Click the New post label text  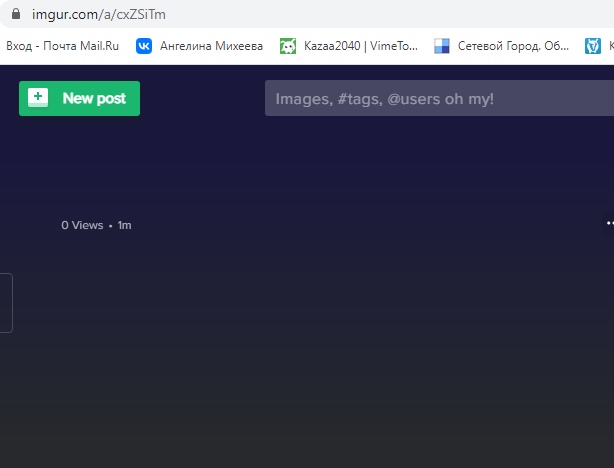point(94,98)
